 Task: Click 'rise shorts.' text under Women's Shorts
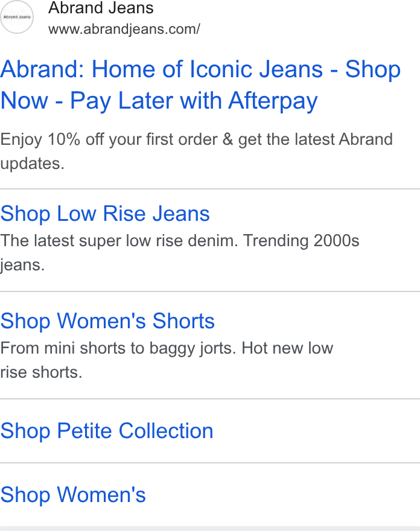(41, 372)
